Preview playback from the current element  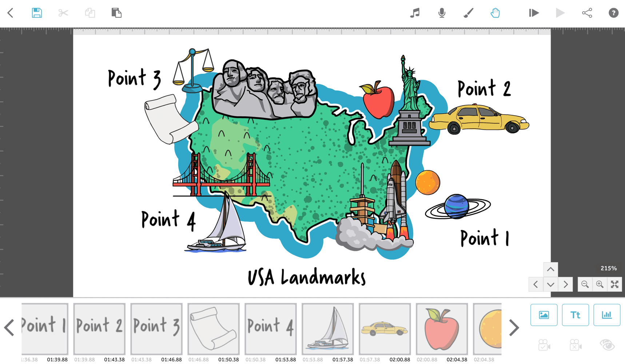pyautogui.click(x=533, y=13)
